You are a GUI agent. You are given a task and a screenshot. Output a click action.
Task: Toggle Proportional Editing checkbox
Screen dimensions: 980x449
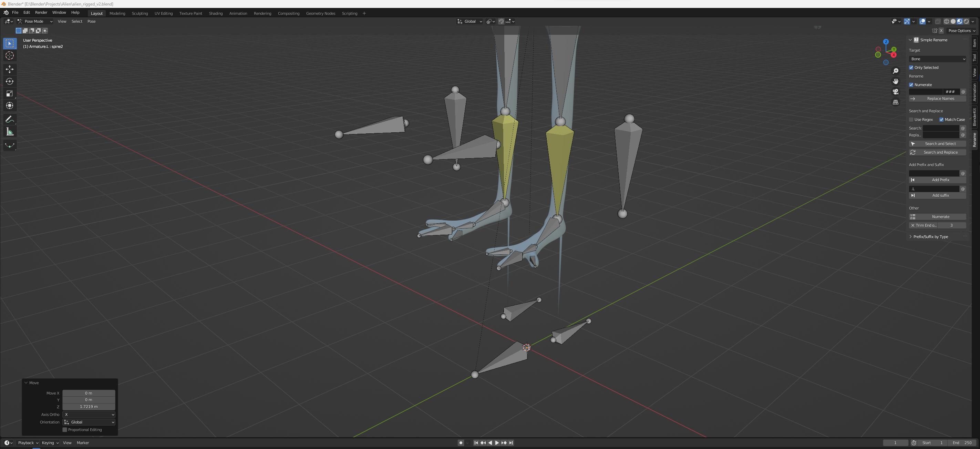coord(65,430)
